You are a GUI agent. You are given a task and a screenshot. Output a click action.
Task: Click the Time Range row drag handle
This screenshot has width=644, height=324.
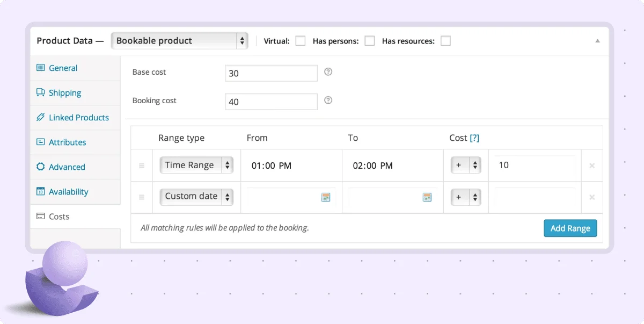click(x=142, y=166)
